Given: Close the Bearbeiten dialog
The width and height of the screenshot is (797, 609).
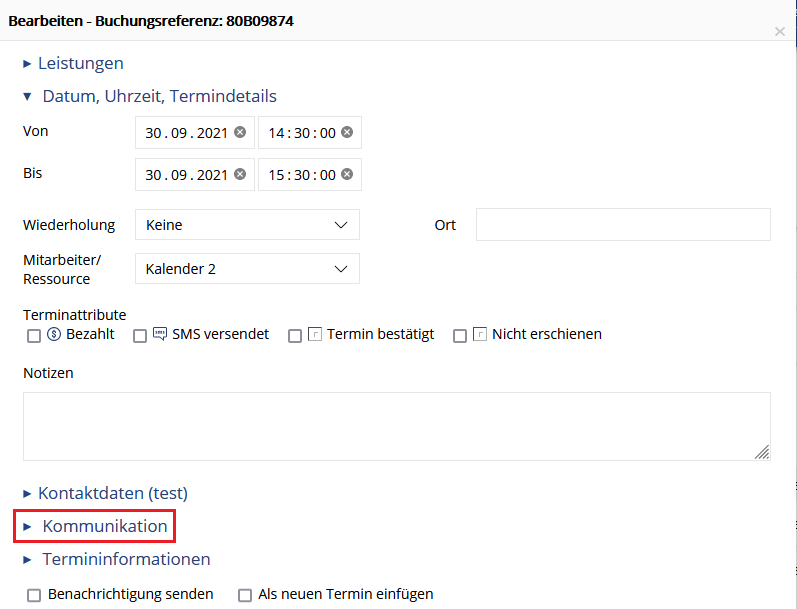Looking at the screenshot, I should 780,32.
